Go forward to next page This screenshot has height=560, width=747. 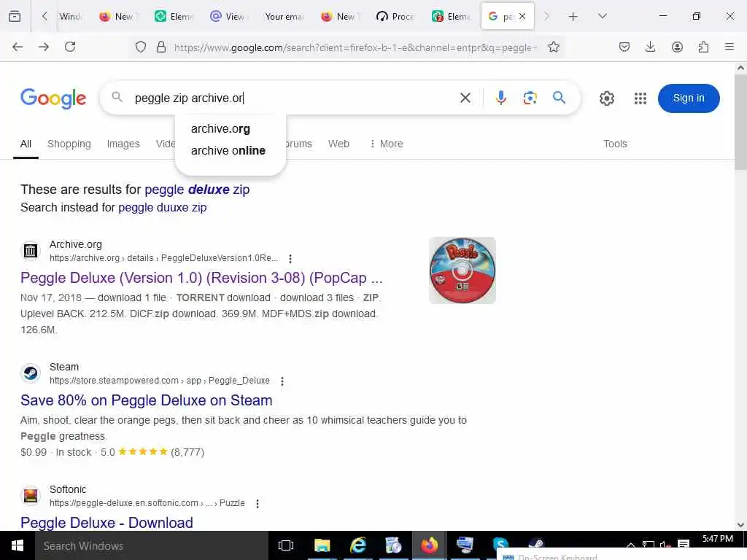click(x=44, y=47)
